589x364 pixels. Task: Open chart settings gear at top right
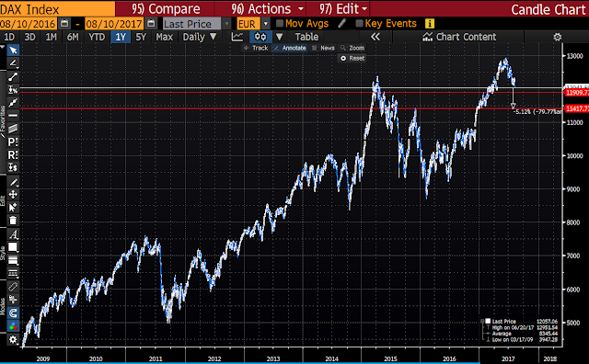(x=558, y=37)
